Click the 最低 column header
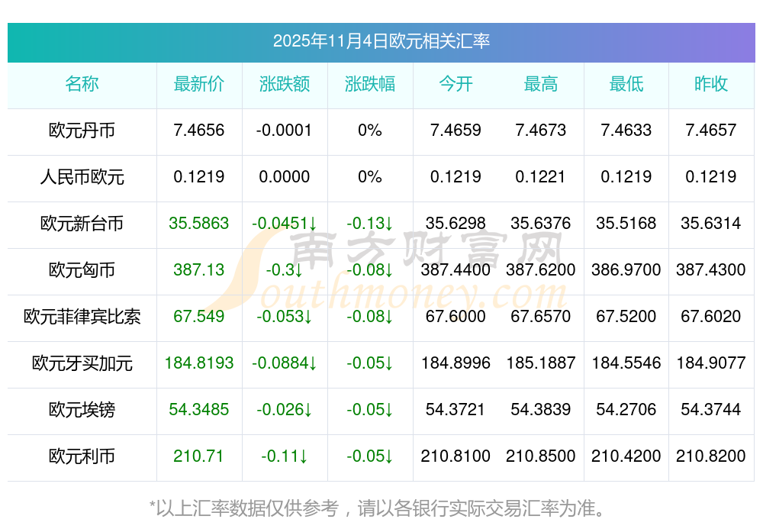The width and height of the screenshot is (763, 532). pos(626,84)
